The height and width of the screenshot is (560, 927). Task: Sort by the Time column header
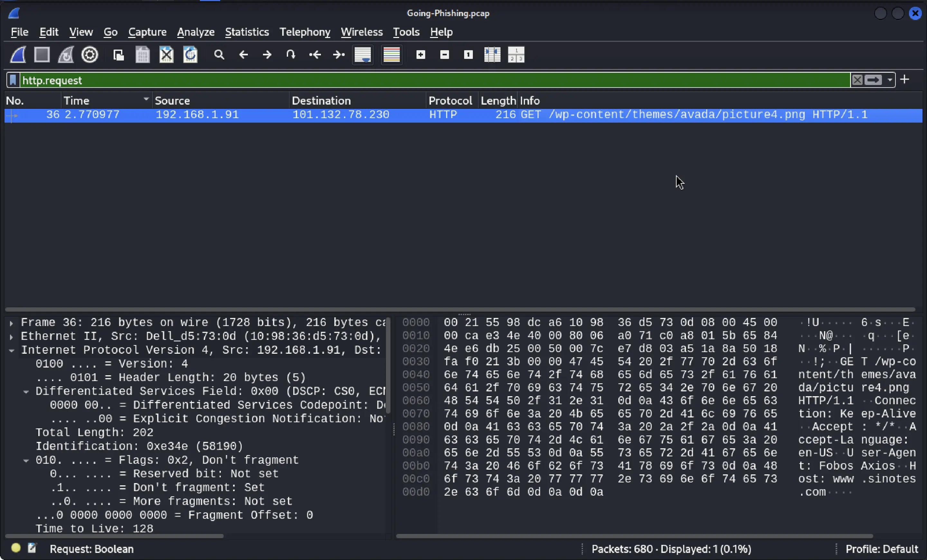(107, 101)
